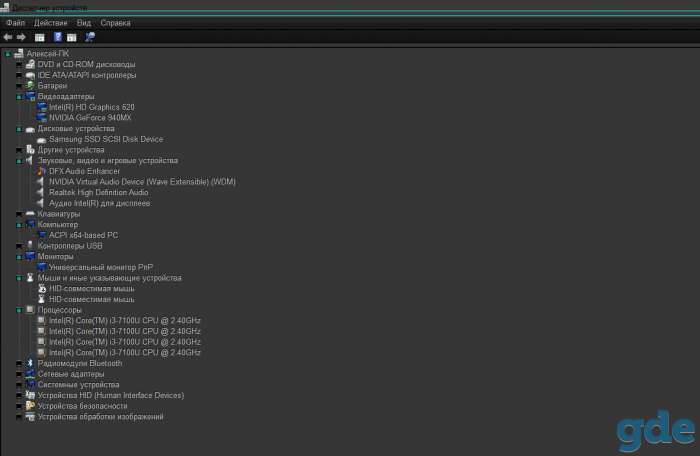
Task: Click the Устройства безопасности key icon
Action: click(30, 406)
